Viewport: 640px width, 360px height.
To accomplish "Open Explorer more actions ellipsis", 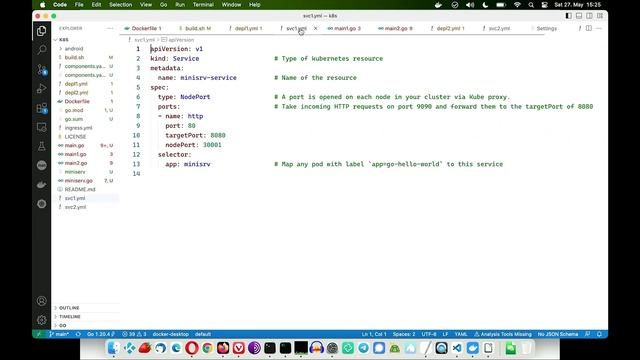I will pyautogui.click(x=110, y=28).
